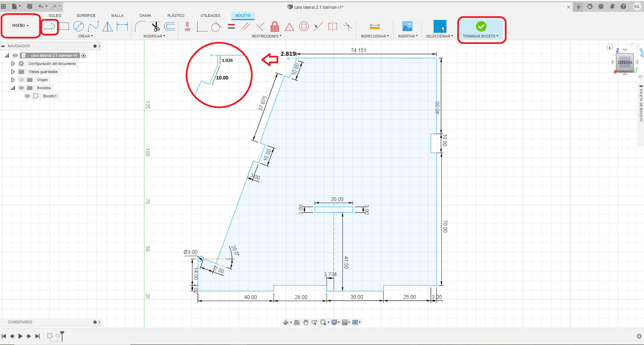Select the Trim scissors tool

(155, 26)
